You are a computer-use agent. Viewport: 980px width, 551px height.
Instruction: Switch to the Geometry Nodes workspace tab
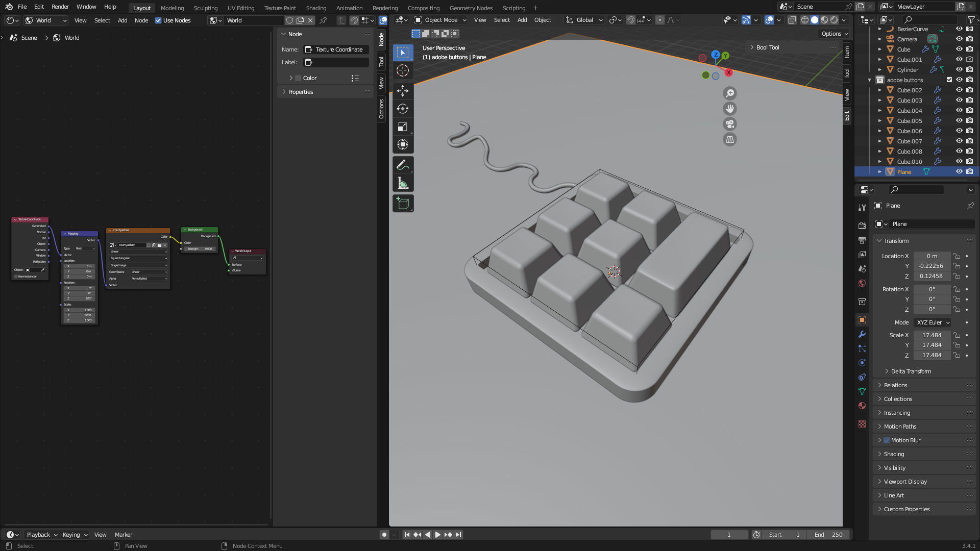471,8
